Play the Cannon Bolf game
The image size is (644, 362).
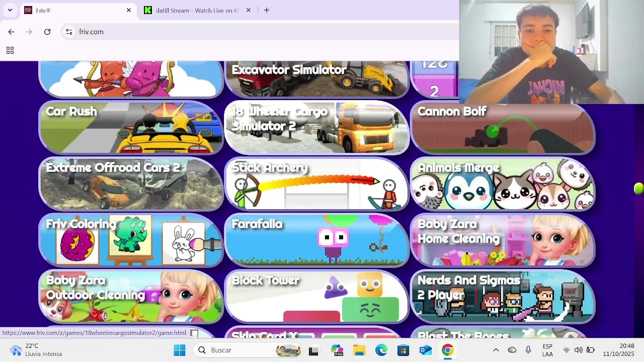(503, 128)
